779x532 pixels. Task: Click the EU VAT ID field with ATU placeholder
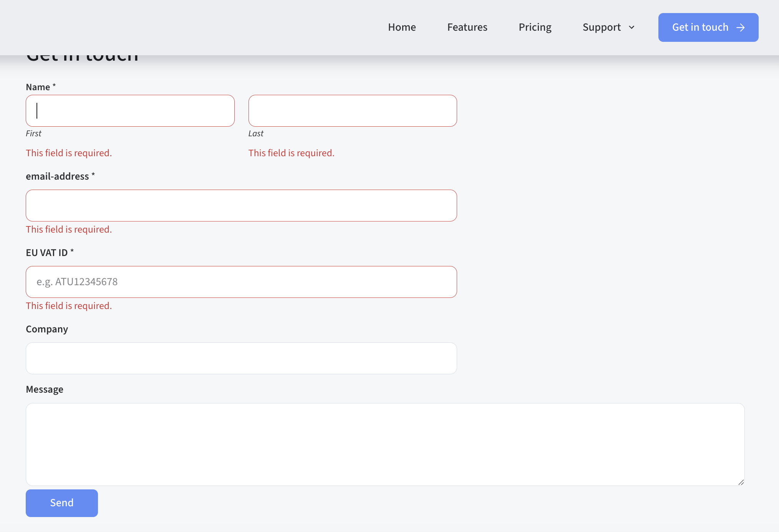[241, 282]
